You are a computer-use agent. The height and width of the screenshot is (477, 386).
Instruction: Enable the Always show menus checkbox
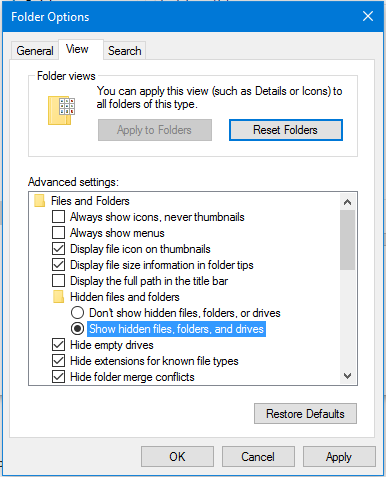(x=58, y=233)
